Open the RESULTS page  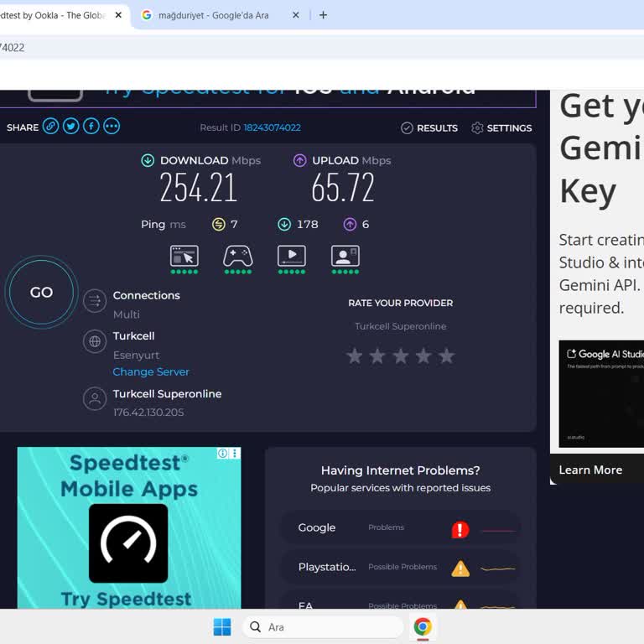(x=429, y=128)
